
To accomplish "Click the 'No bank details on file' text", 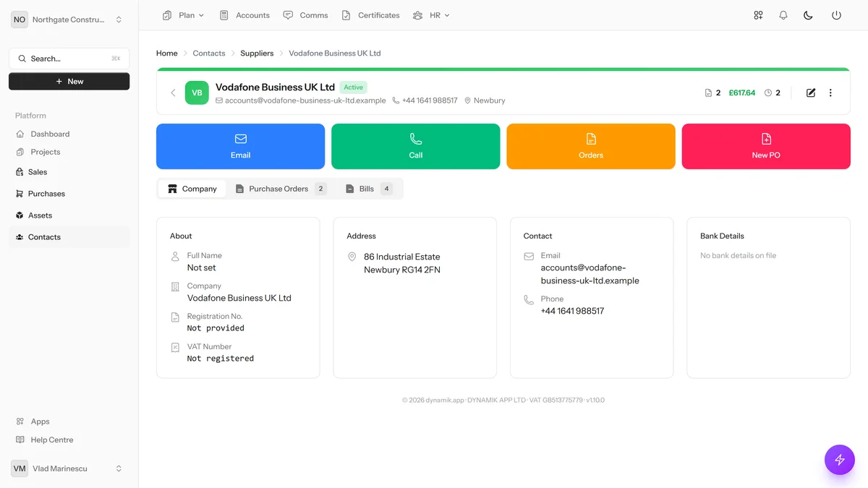I will (x=738, y=256).
